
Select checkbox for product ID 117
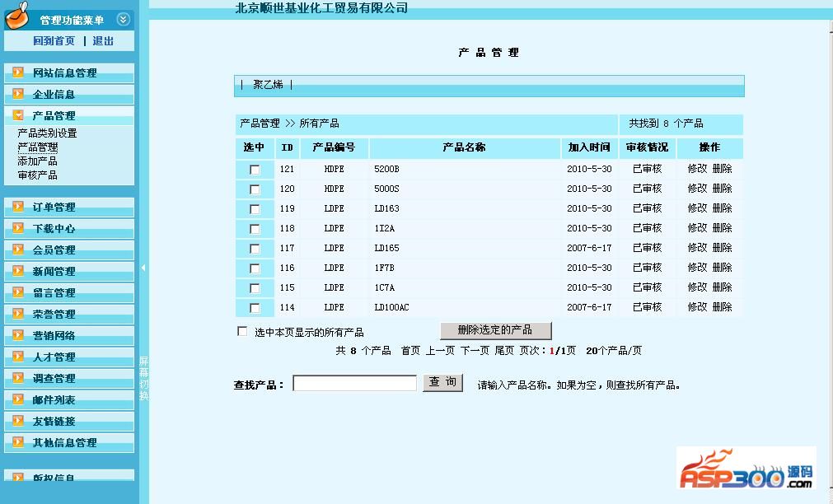[255, 249]
